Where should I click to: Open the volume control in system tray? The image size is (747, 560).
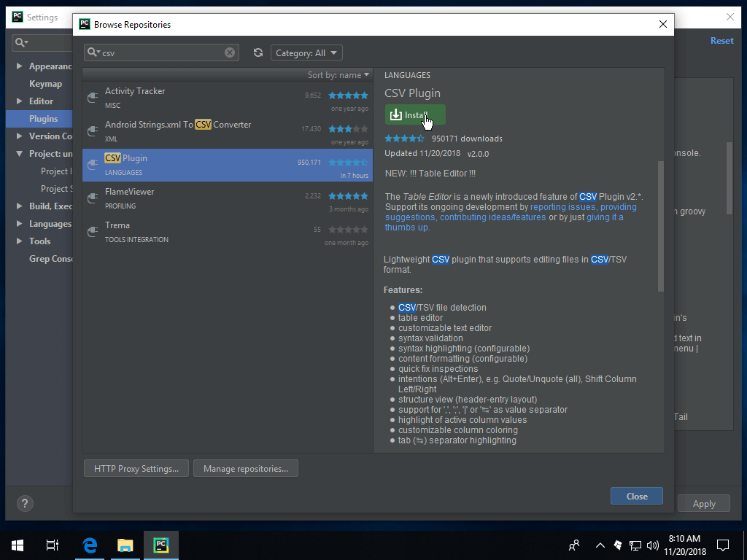653,545
